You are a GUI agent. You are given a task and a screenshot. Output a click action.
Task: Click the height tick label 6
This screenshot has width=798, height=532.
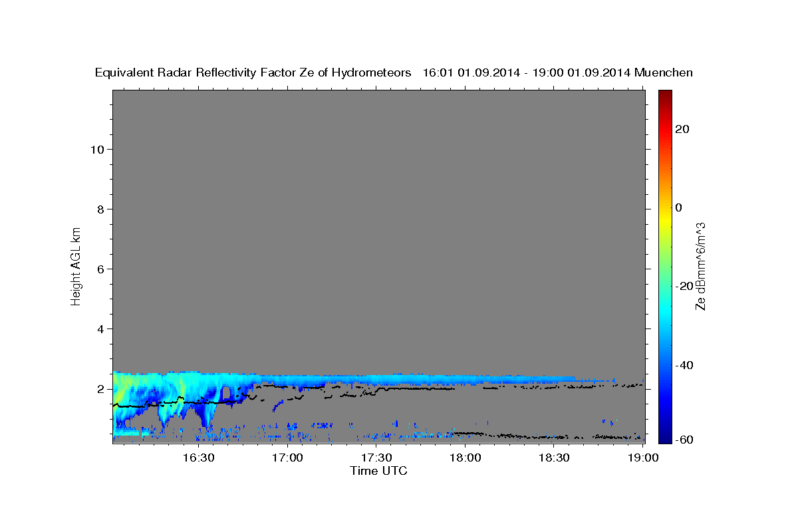(100, 269)
